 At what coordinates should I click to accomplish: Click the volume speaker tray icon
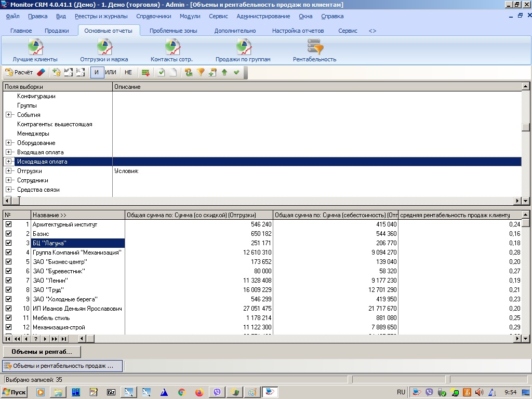pos(479,392)
